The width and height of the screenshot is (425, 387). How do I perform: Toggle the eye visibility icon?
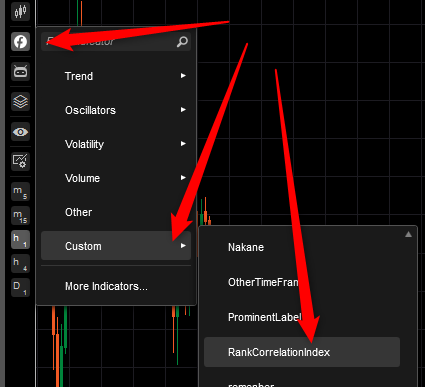click(x=20, y=132)
